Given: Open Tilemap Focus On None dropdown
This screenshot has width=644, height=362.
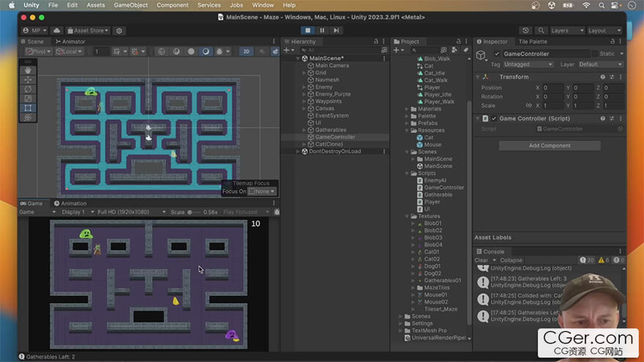Looking at the screenshot, I should click(x=262, y=192).
